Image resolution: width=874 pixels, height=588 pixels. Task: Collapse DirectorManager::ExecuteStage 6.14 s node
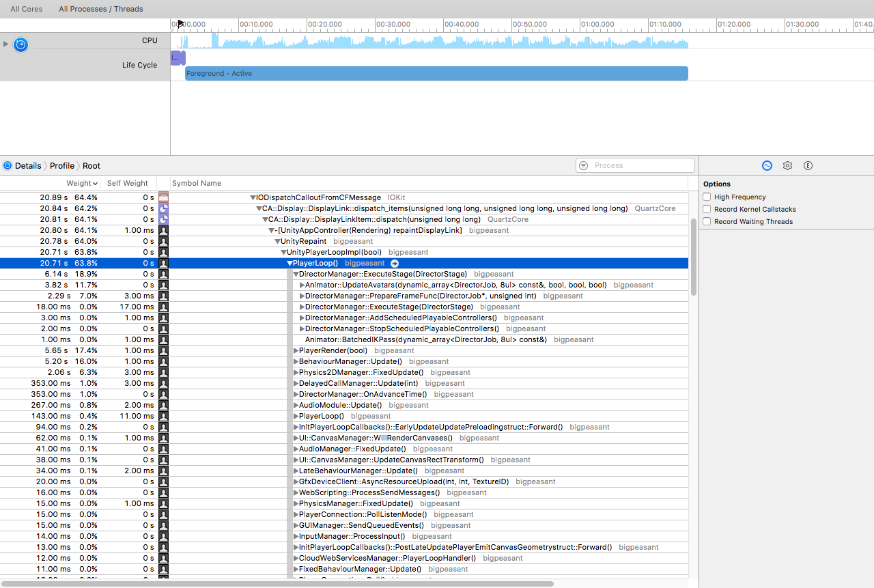click(x=296, y=274)
